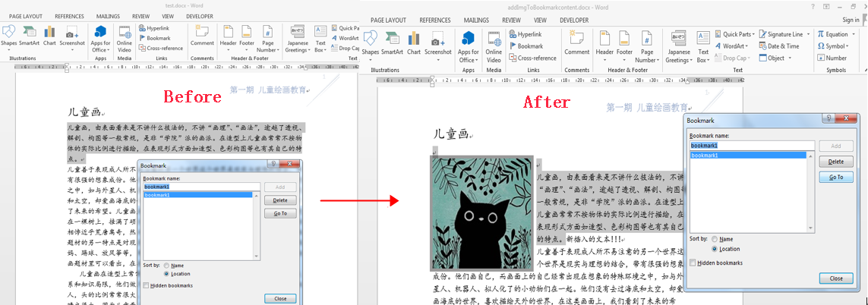The image size is (868, 305).
Task: Open Apps for Office in test.docx window
Action: pyautogui.click(x=100, y=39)
